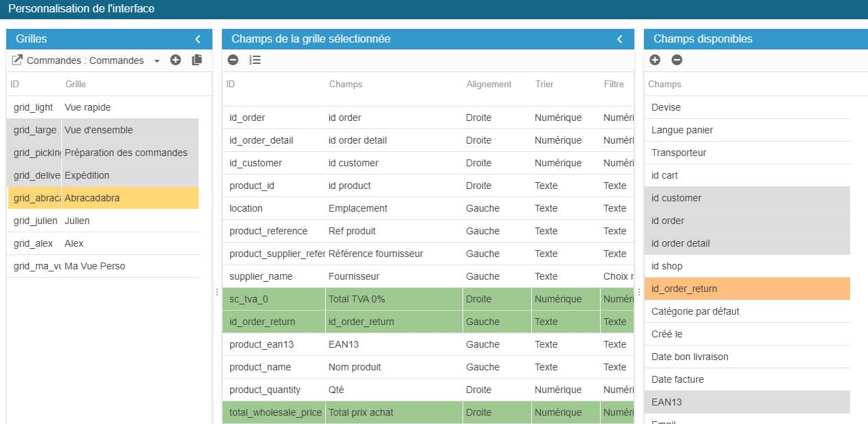
Task: Duplicate the grid using the copy icon
Action: pyautogui.click(x=197, y=60)
